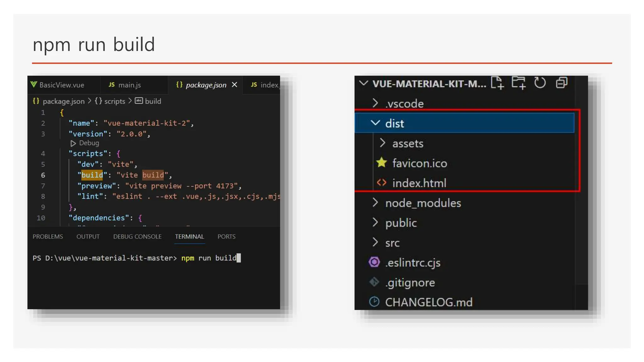Switch to the PROBLEMS panel tab
This screenshot has height=362, width=644.
[x=48, y=237]
